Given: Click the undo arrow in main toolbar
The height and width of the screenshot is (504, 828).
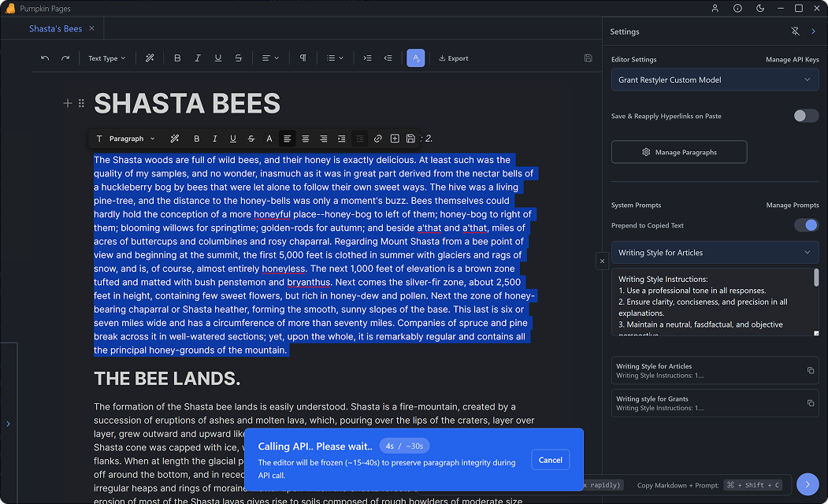Looking at the screenshot, I should [x=45, y=58].
